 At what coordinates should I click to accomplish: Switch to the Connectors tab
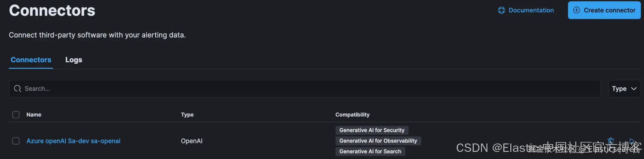click(x=31, y=60)
